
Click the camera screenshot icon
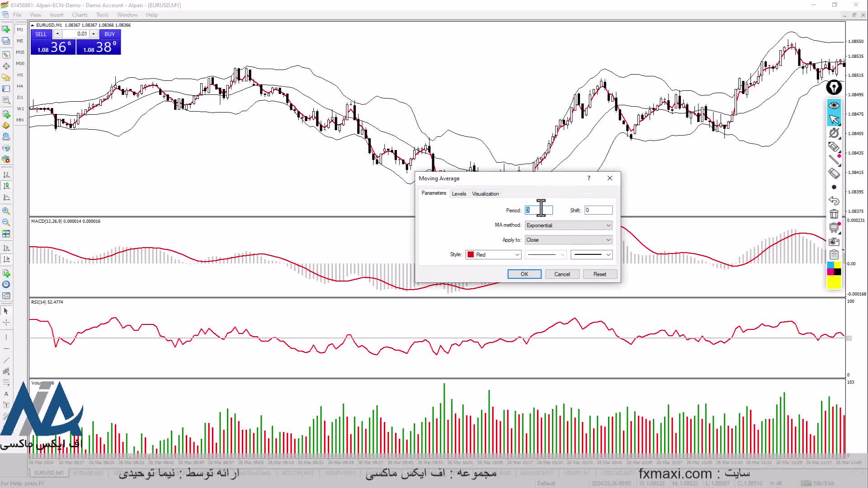click(x=834, y=242)
